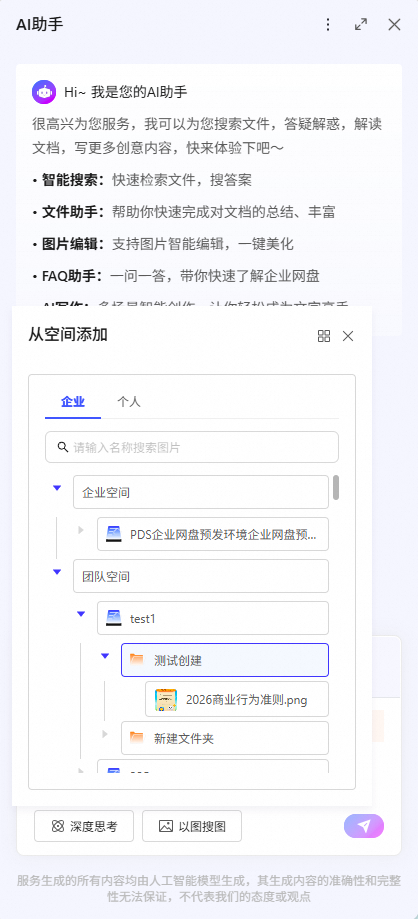Select the 团队空间 row
Image resolution: width=418 pixels, height=919 pixels.
click(x=201, y=576)
